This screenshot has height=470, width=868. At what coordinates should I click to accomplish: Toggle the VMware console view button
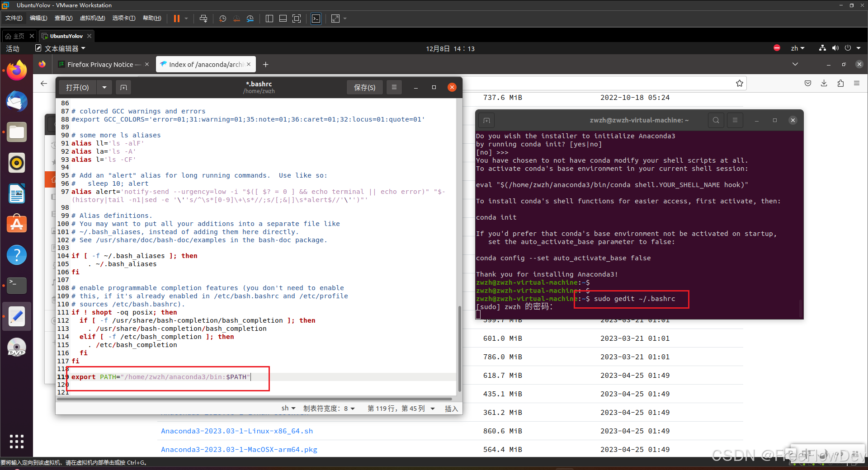316,19
